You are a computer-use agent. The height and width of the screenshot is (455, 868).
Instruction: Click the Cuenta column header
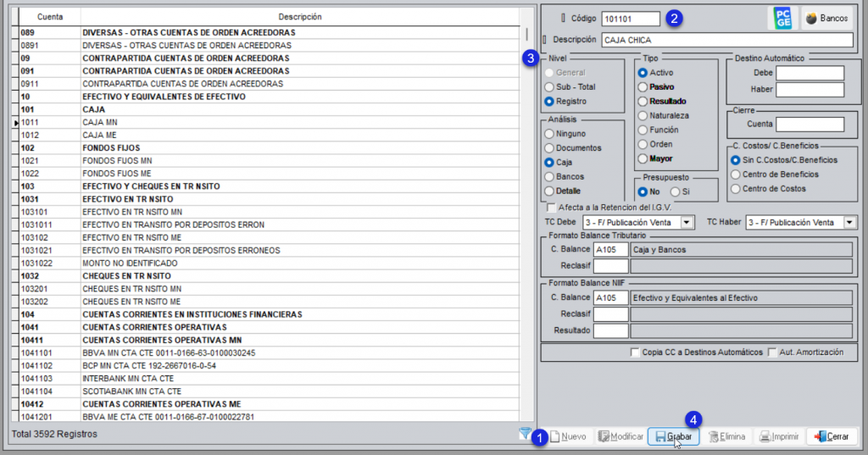click(x=50, y=17)
